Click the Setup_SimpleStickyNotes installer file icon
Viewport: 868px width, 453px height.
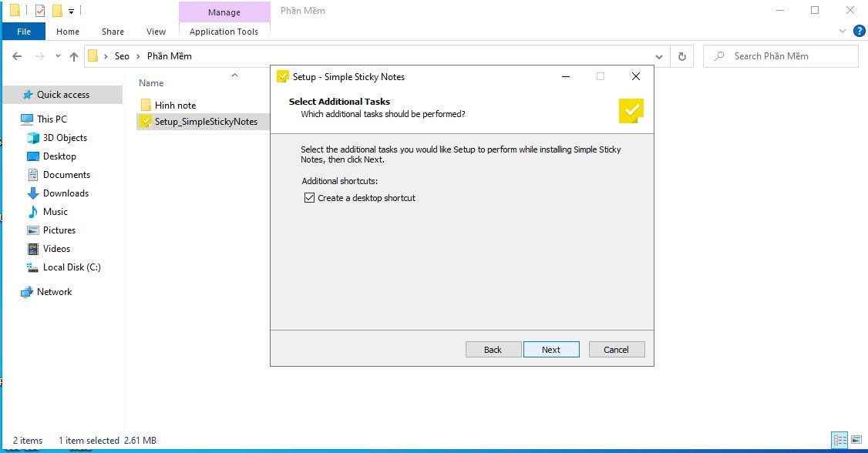coord(145,122)
